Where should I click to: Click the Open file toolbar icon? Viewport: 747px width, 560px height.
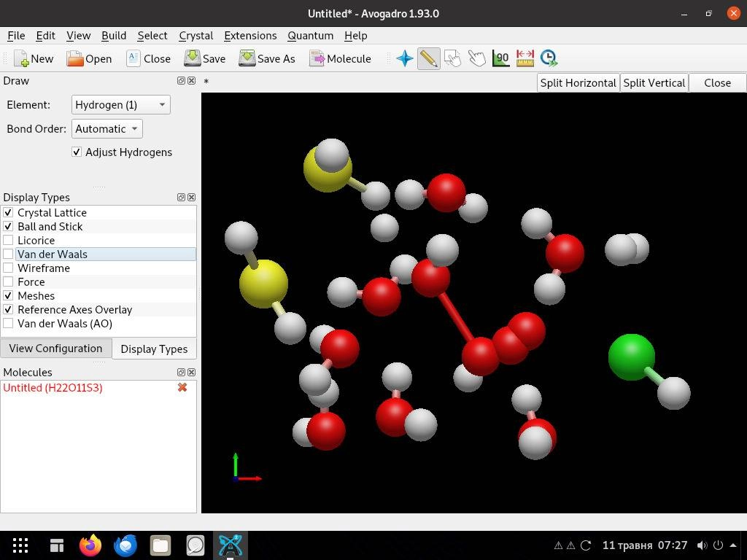pyautogui.click(x=75, y=58)
